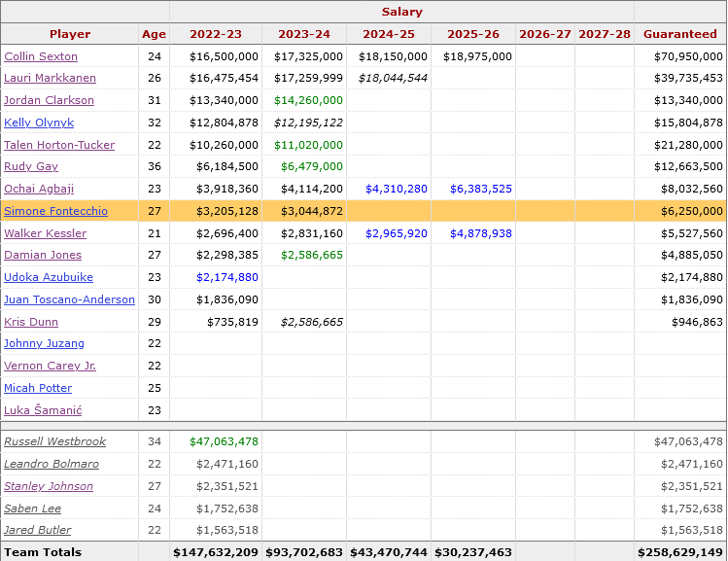Select the 2023-24 column header

pos(304,34)
